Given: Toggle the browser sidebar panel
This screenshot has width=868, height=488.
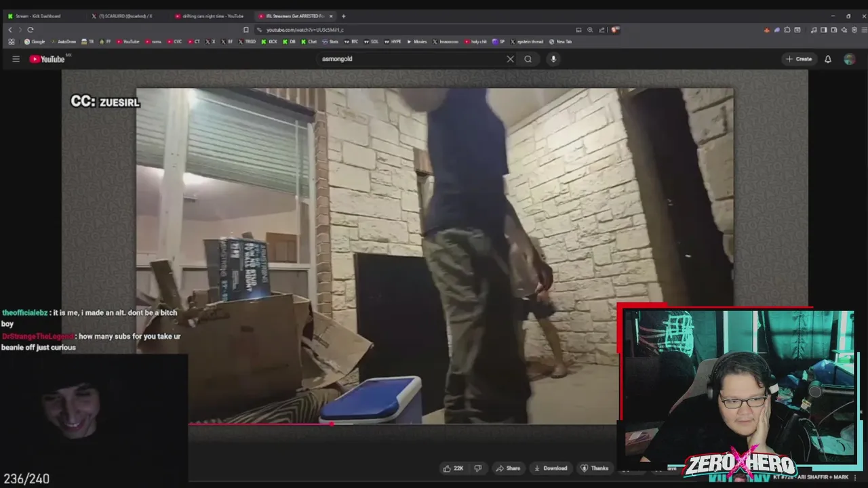Looking at the screenshot, I should point(823,30).
